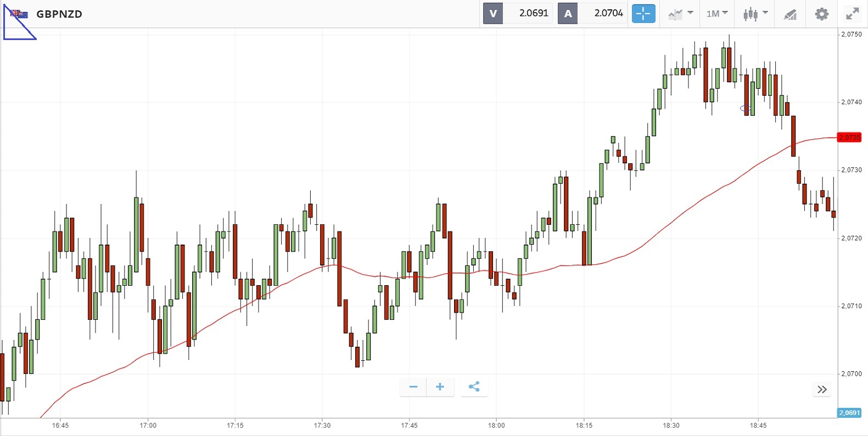Image resolution: width=868 pixels, height=436 pixels.
Task: Click the 2.0691 sell price value
Action: pyautogui.click(x=534, y=14)
